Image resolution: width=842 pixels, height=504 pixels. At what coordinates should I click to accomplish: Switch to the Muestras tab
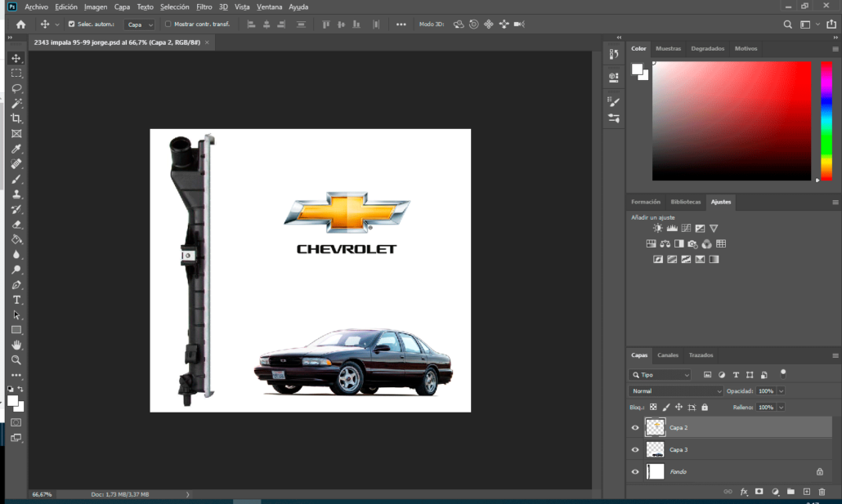[x=668, y=48]
